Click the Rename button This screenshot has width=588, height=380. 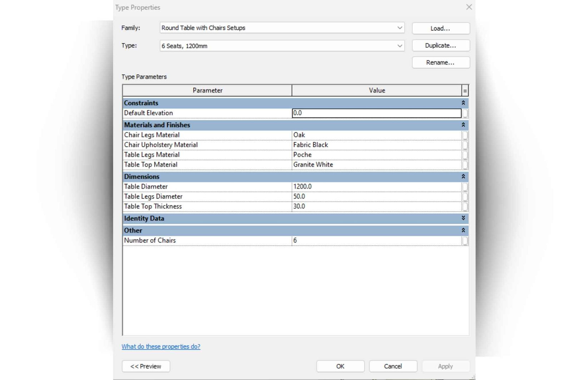(x=440, y=62)
